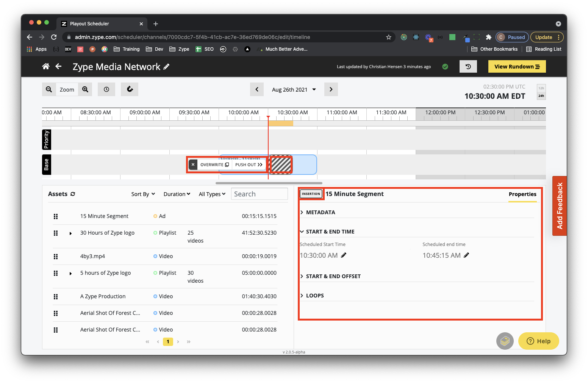Click the green saved status checkmark
This screenshot has height=383, width=588.
tap(445, 67)
